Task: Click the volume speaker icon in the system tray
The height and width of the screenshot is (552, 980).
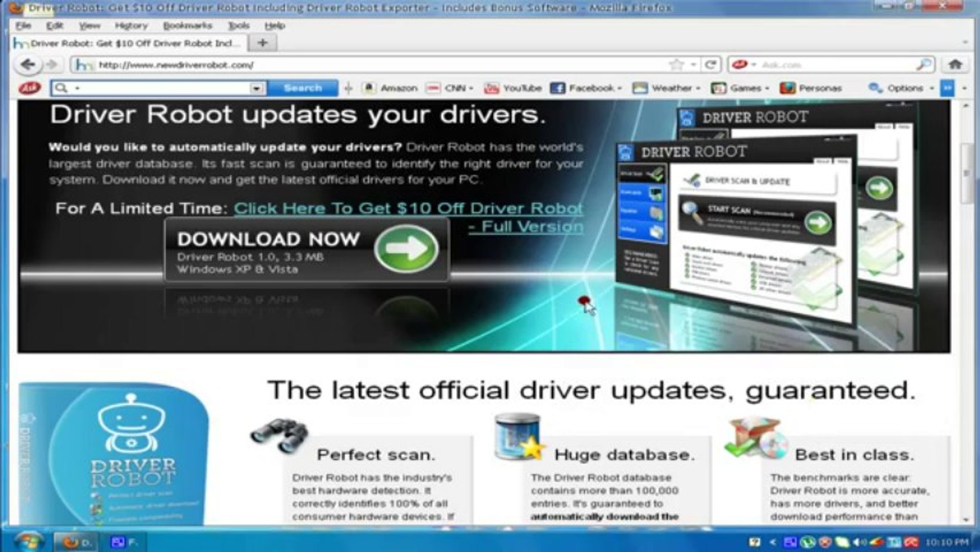Action: (859, 542)
